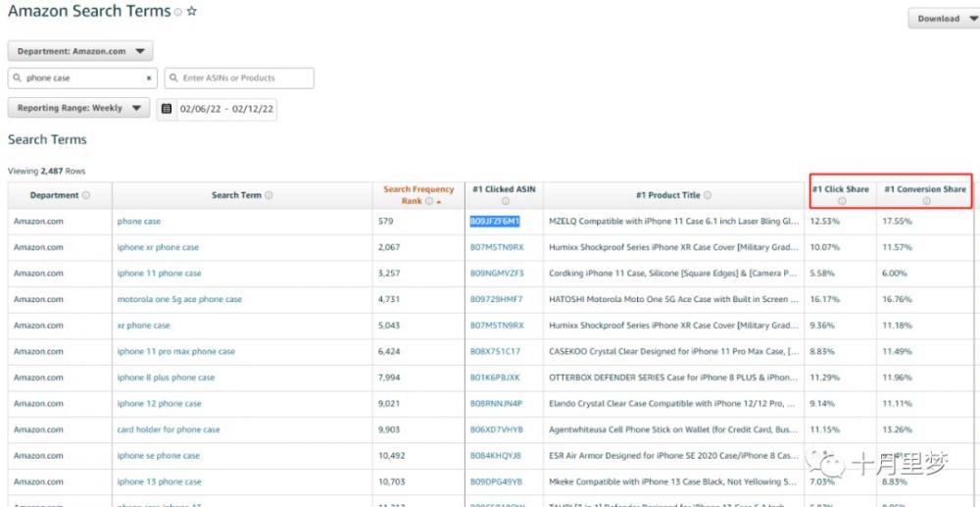Image resolution: width=980 pixels, height=507 pixels.
Task: Click the info icon next to the page title
Action: click(x=178, y=13)
